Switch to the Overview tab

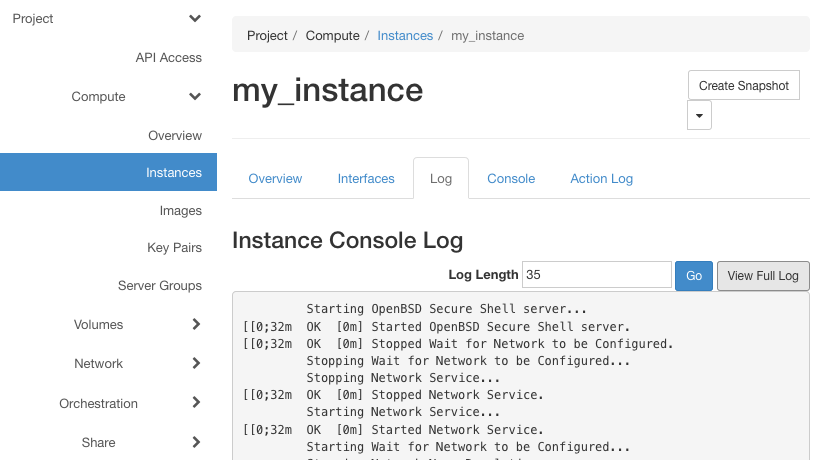(275, 179)
